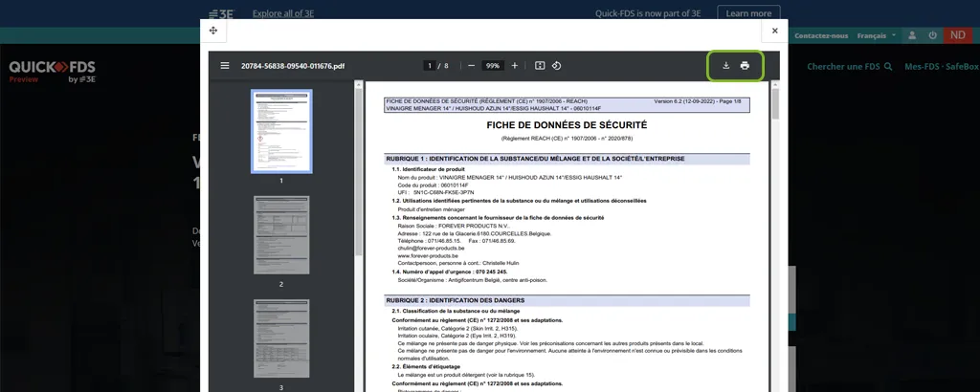The height and width of the screenshot is (392, 980).
Task: Click the thumbnail panel scrollbar
Action: tap(359, 172)
